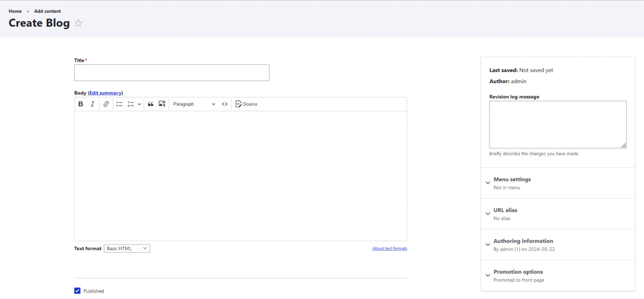The width and height of the screenshot is (644, 299).
Task: Focus the Title input field
Action: (172, 73)
